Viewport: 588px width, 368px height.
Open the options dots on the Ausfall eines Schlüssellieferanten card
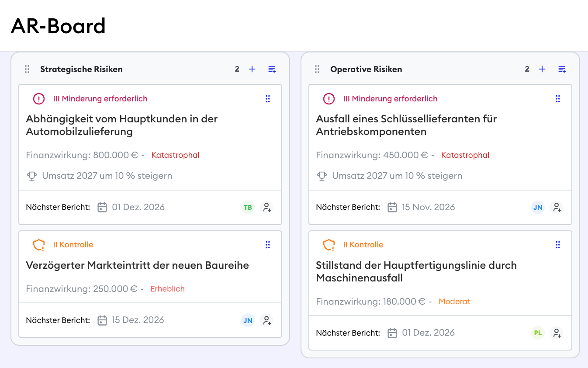coord(558,99)
